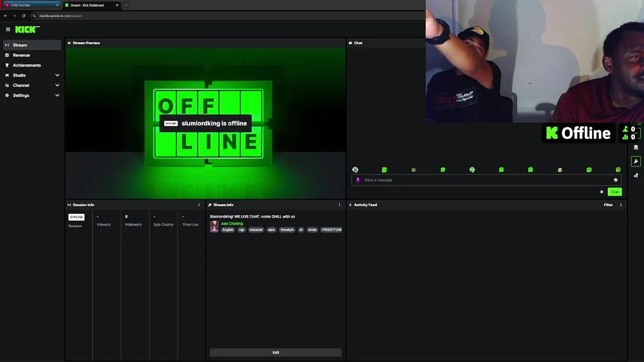Open chat settings gear beside Chat button
The image size is (644, 362).
[601, 192]
